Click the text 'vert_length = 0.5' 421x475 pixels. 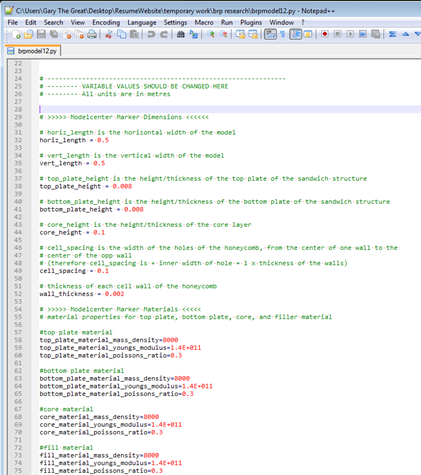(x=72, y=163)
